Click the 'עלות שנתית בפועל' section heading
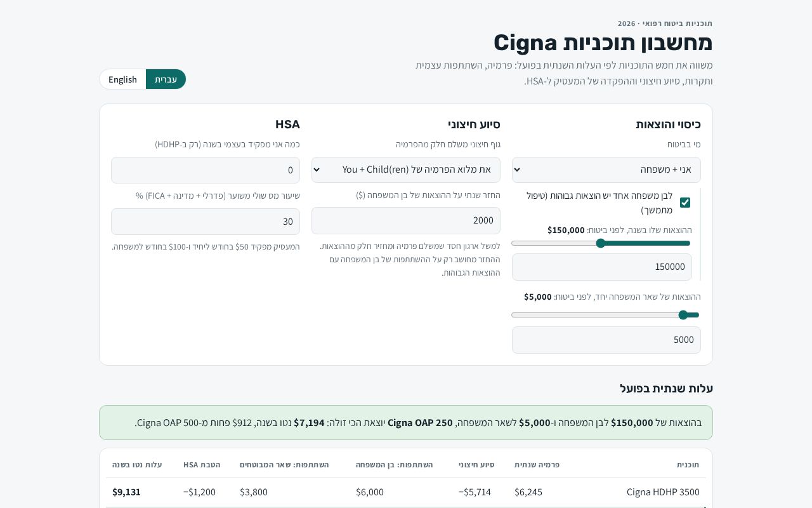 [666, 389]
